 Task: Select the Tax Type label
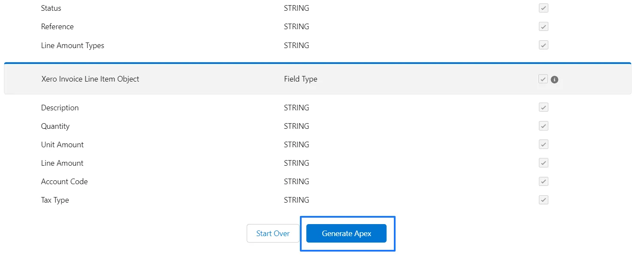(55, 200)
